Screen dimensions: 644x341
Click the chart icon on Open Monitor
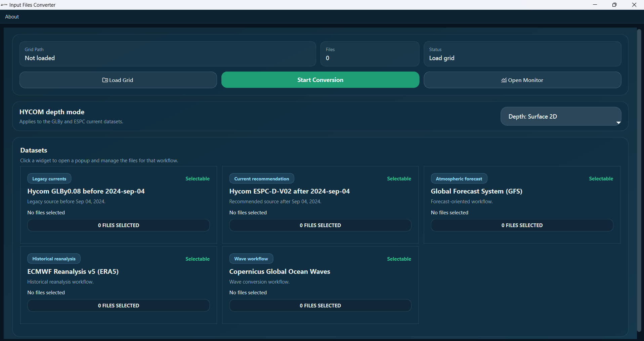point(504,80)
